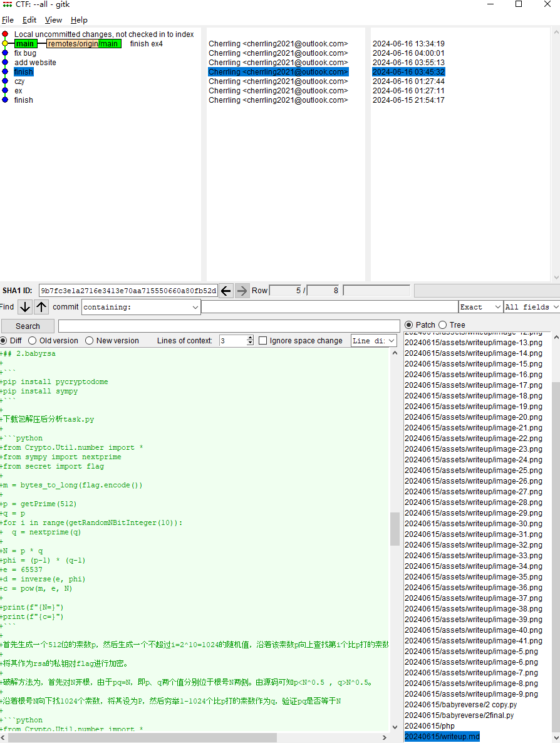Find previous commit with up arrow
This screenshot has height=743, width=560.
pos(41,307)
